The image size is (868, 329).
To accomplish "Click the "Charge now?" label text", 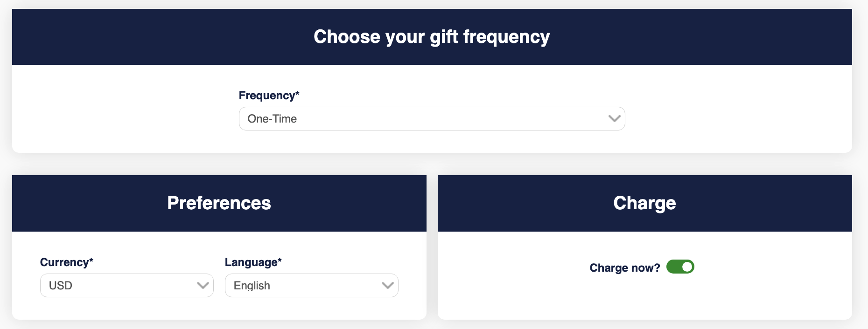I will [x=624, y=268].
